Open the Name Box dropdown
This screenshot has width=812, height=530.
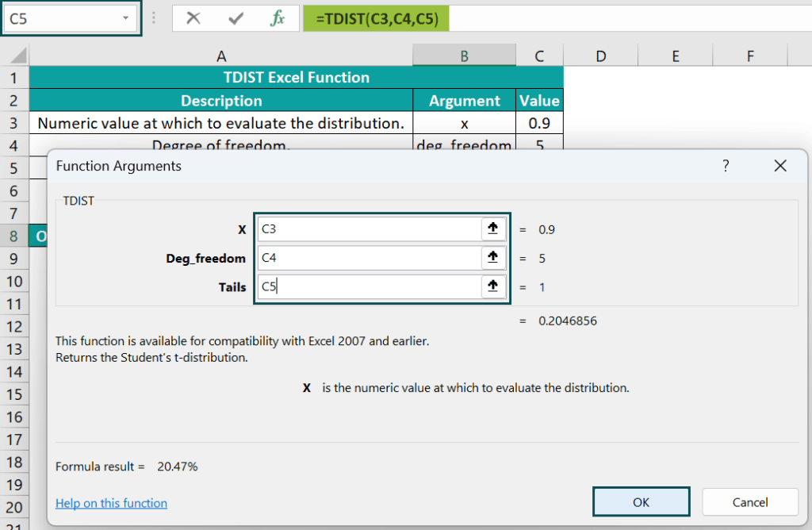124,18
